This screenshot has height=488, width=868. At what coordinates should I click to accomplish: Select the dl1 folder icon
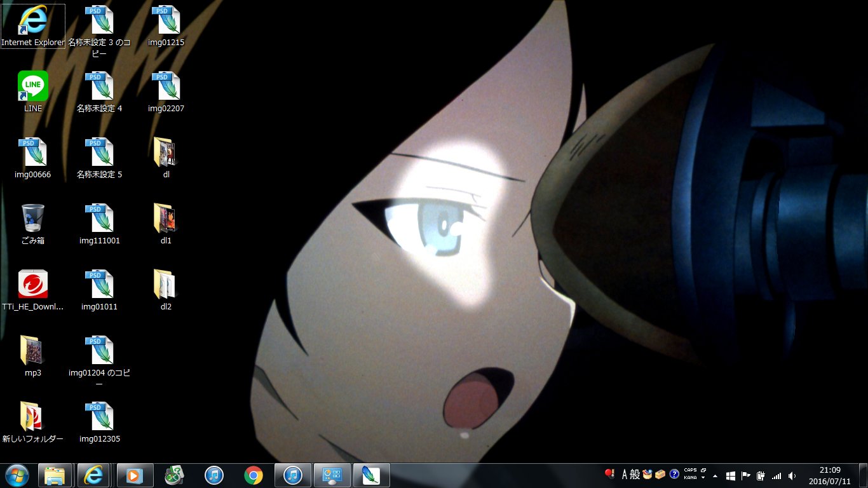point(166,224)
